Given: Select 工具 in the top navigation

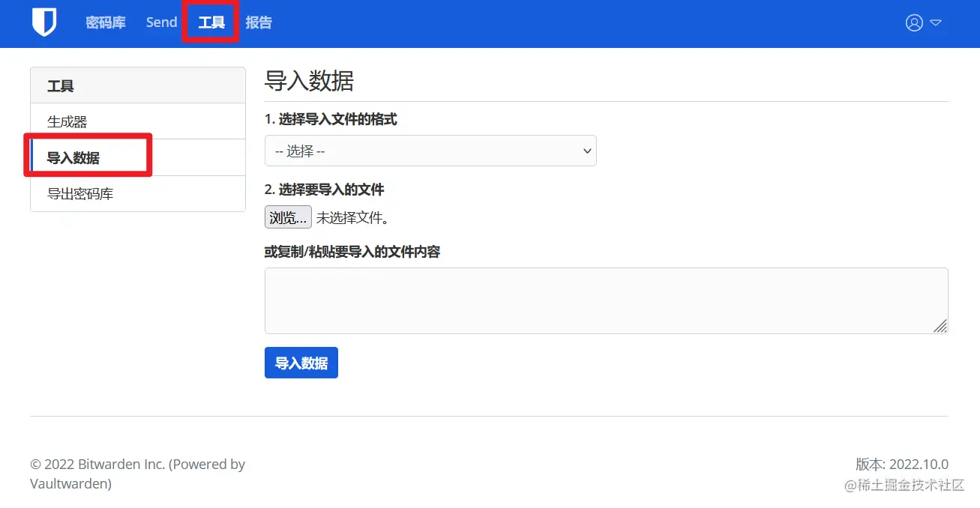Looking at the screenshot, I should [x=210, y=22].
